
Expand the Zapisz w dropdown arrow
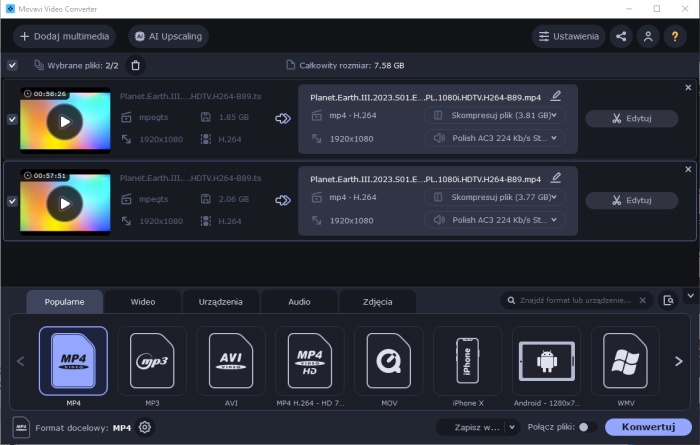point(512,427)
